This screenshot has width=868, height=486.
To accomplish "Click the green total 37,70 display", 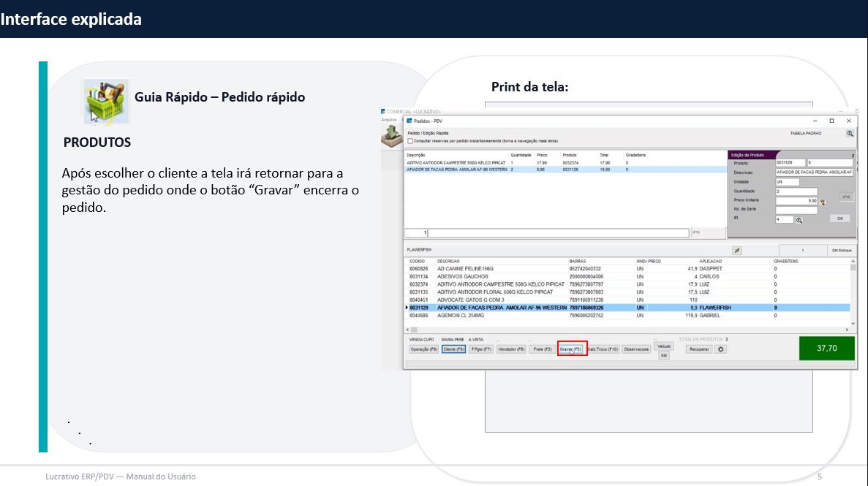I will pos(826,349).
